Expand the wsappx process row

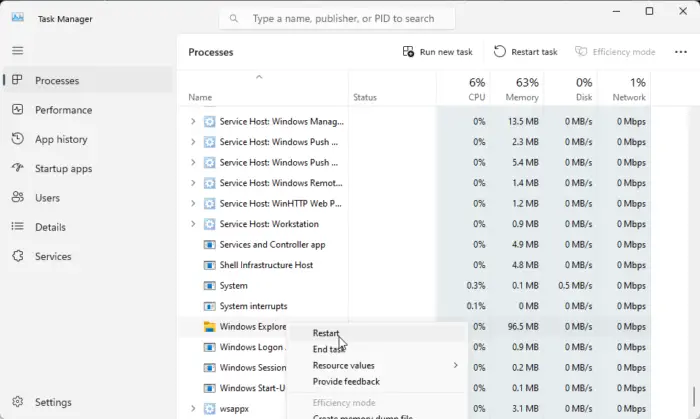(x=193, y=408)
